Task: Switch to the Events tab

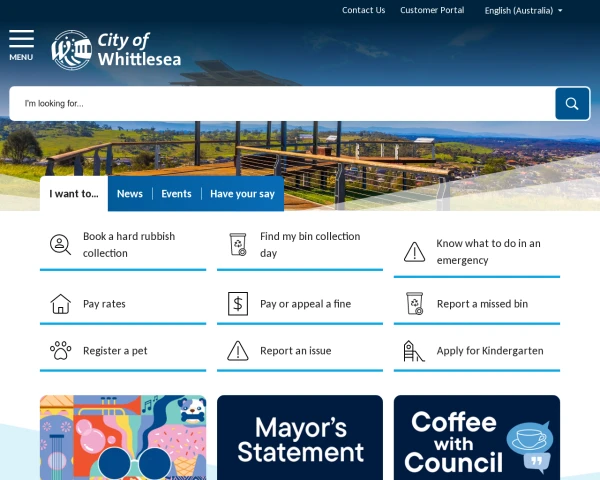Action: (176, 194)
